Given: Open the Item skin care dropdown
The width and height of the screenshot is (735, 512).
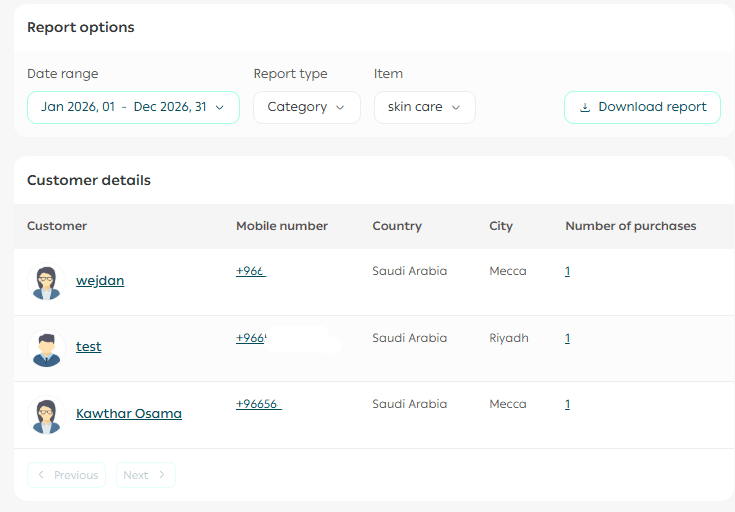Looking at the screenshot, I should [424, 108].
